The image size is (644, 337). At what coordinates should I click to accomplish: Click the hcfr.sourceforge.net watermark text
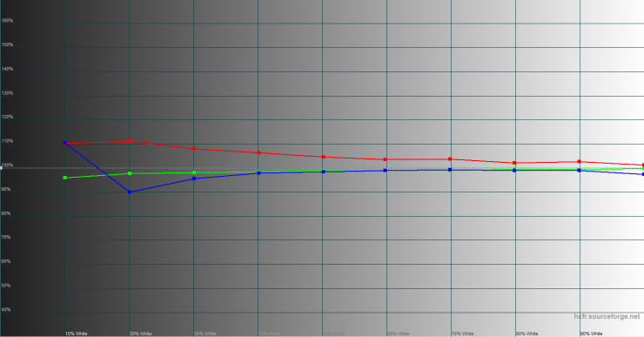(607, 316)
